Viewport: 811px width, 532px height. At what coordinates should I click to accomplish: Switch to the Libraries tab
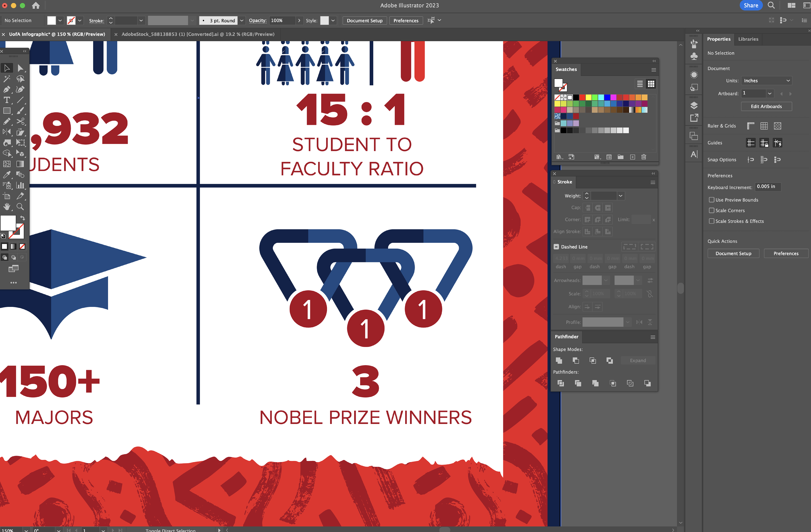pyautogui.click(x=748, y=39)
